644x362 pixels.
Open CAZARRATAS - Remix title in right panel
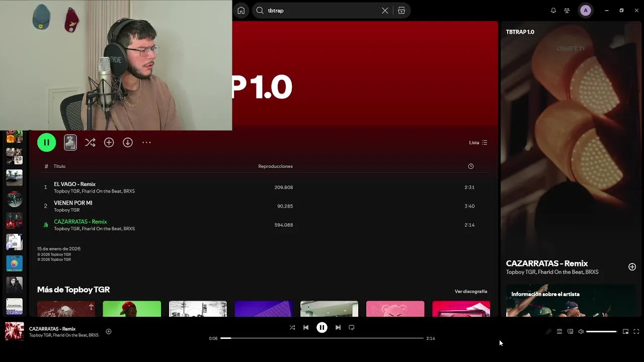click(x=547, y=263)
